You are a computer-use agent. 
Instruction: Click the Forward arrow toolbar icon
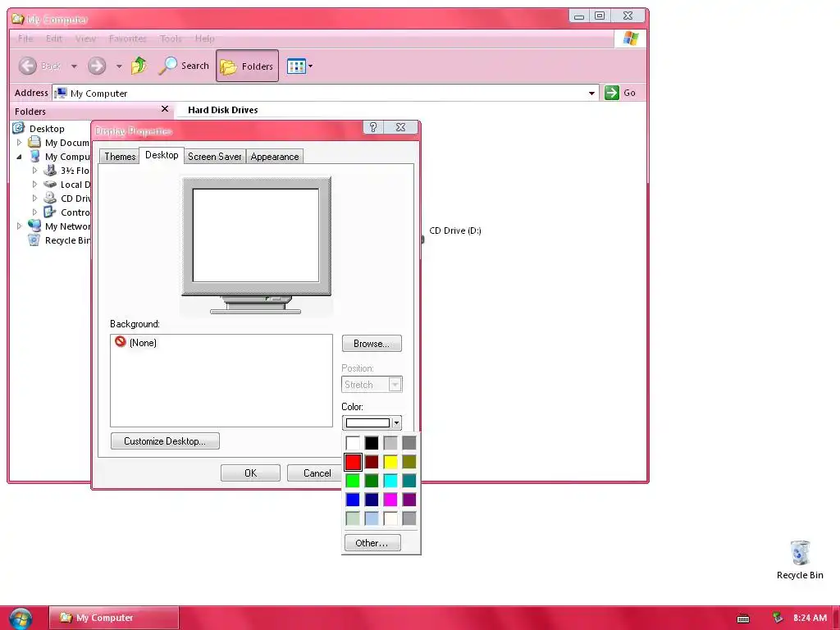[97, 66]
